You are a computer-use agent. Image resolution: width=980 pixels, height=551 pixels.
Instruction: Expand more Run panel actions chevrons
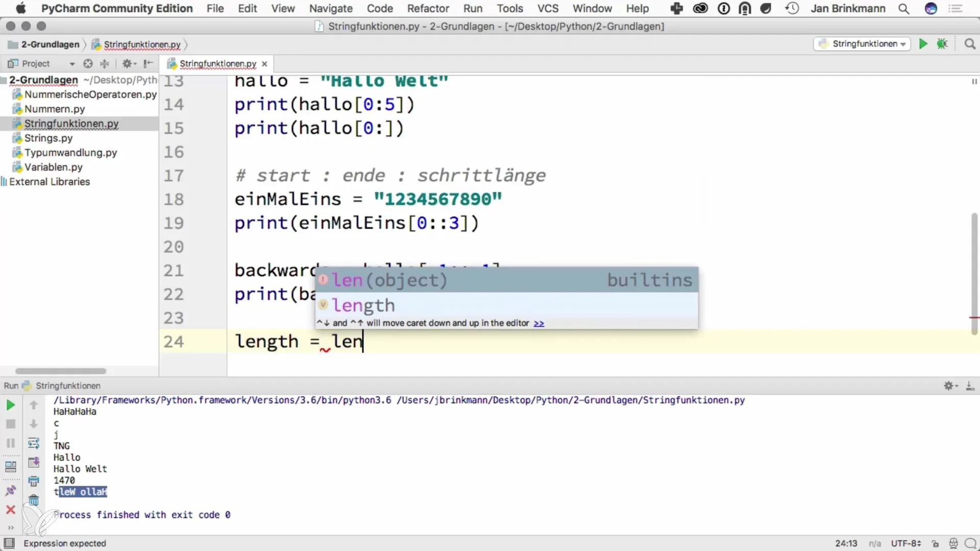pos(10,527)
